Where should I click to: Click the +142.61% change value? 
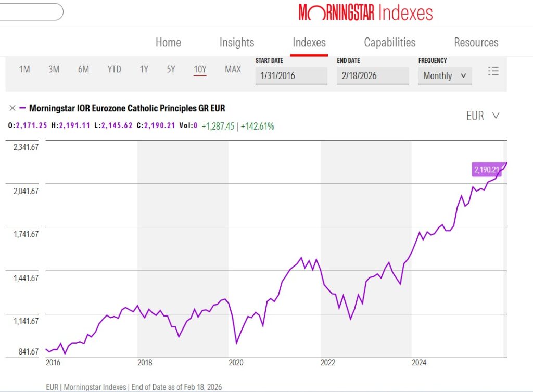click(257, 126)
